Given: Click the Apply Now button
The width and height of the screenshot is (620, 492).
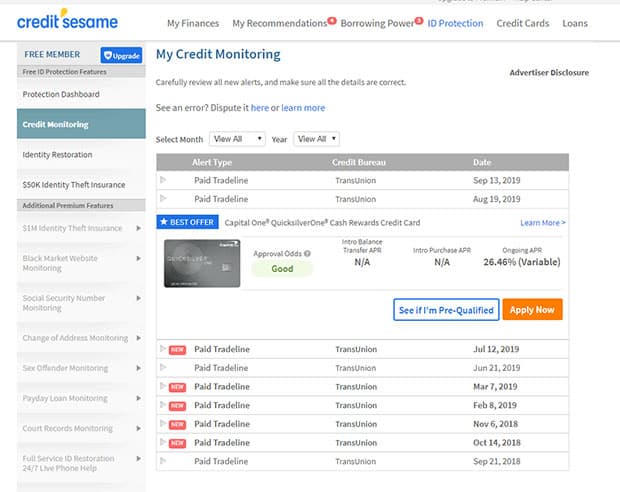Looking at the screenshot, I should [532, 310].
